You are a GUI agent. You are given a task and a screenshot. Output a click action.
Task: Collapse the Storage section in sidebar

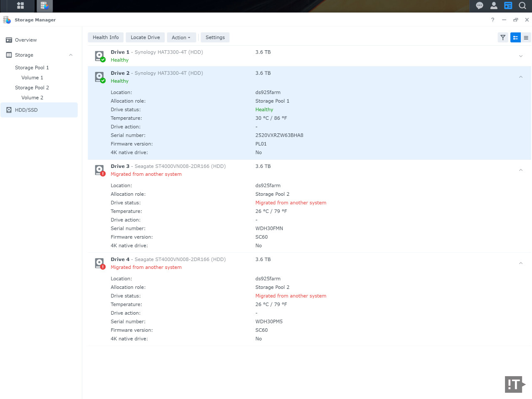pyautogui.click(x=71, y=55)
